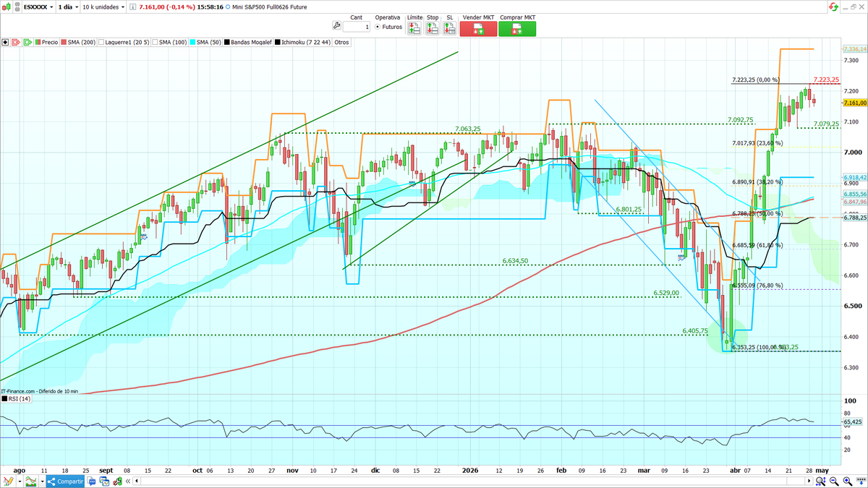Click the link-group dots icon beside ticker

coord(17,7)
